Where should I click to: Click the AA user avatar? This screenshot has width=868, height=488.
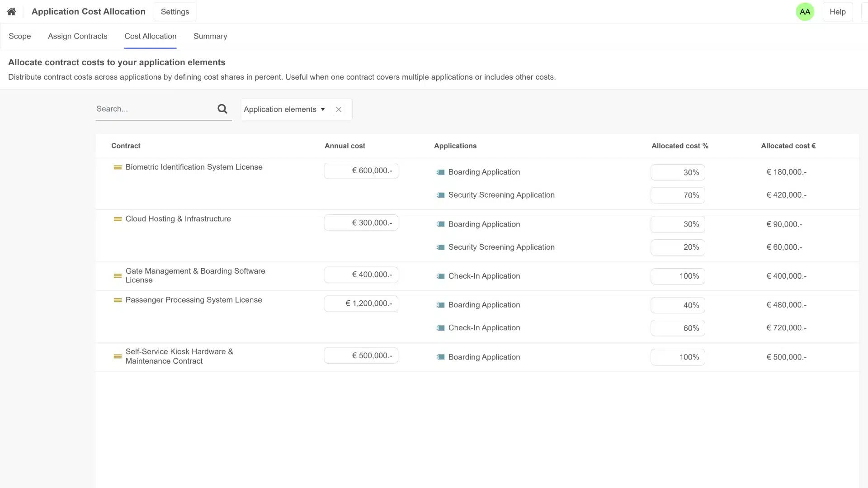[805, 12]
